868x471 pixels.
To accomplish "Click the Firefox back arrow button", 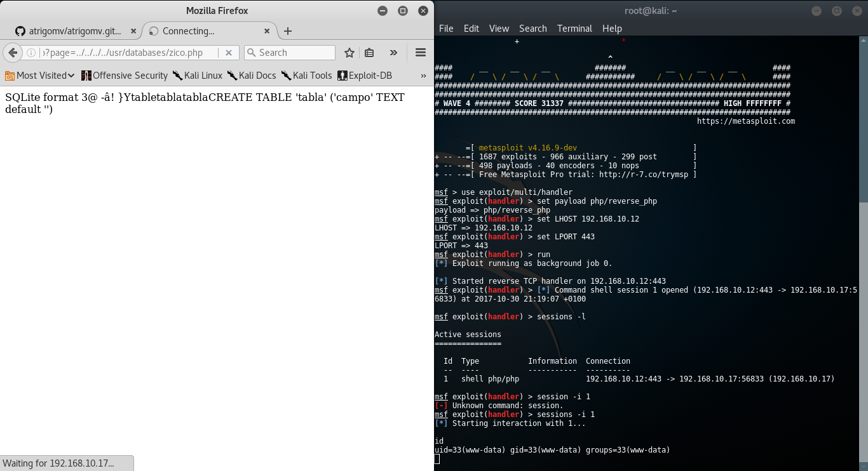I will 12,53.
